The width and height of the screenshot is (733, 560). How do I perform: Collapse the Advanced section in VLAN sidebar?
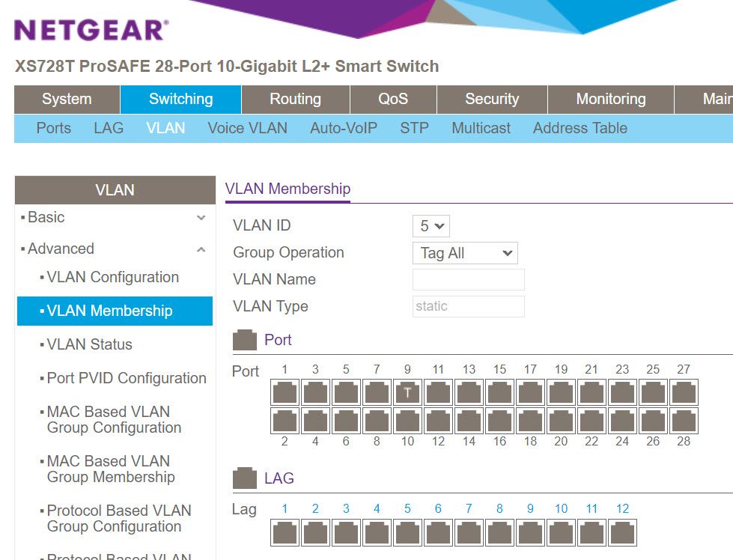(201, 248)
